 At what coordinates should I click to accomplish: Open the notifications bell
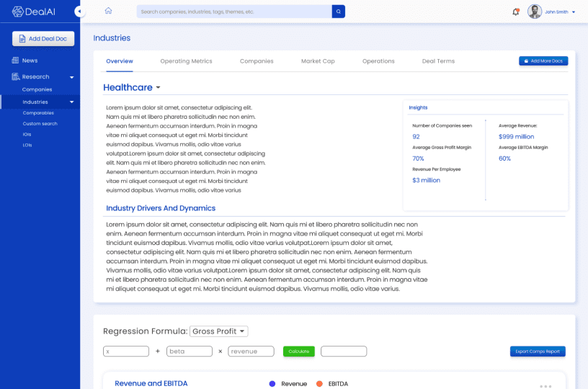click(515, 12)
